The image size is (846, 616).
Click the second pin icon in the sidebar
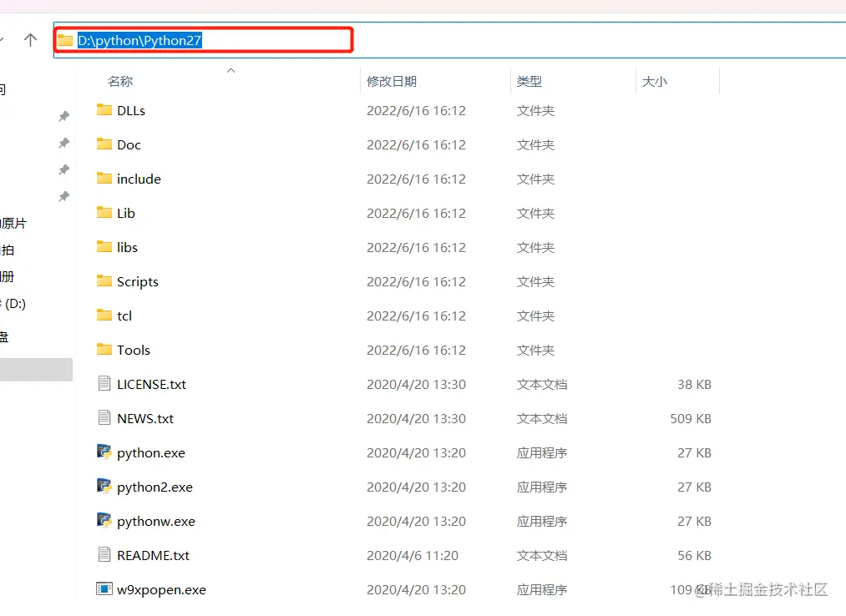point(64,143)
